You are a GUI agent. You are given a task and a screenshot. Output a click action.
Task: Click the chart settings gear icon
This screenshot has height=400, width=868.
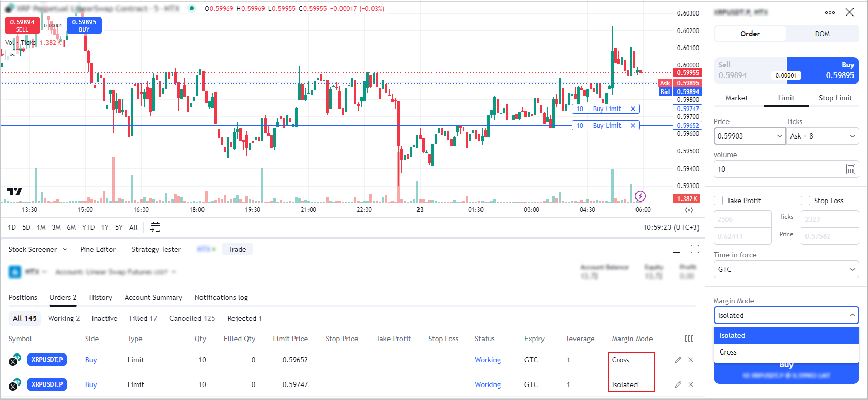[x=689, y=210]
